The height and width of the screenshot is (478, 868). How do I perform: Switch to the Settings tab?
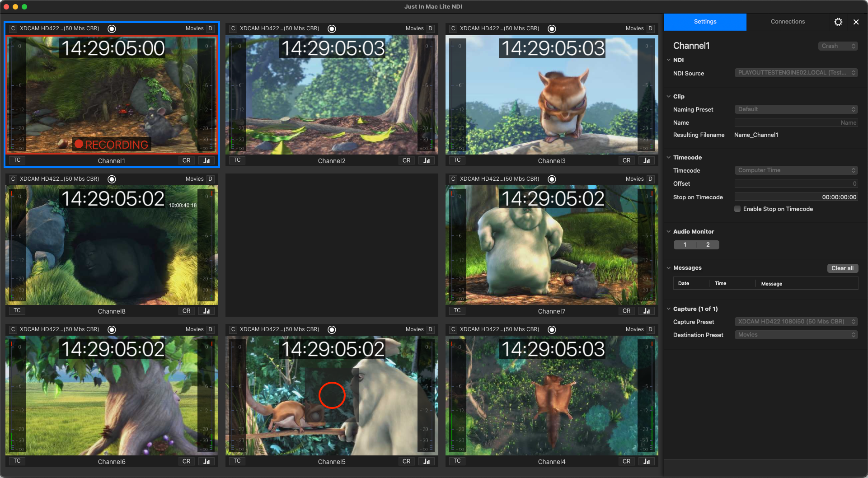pyautogui.click(x=705, y=22)
